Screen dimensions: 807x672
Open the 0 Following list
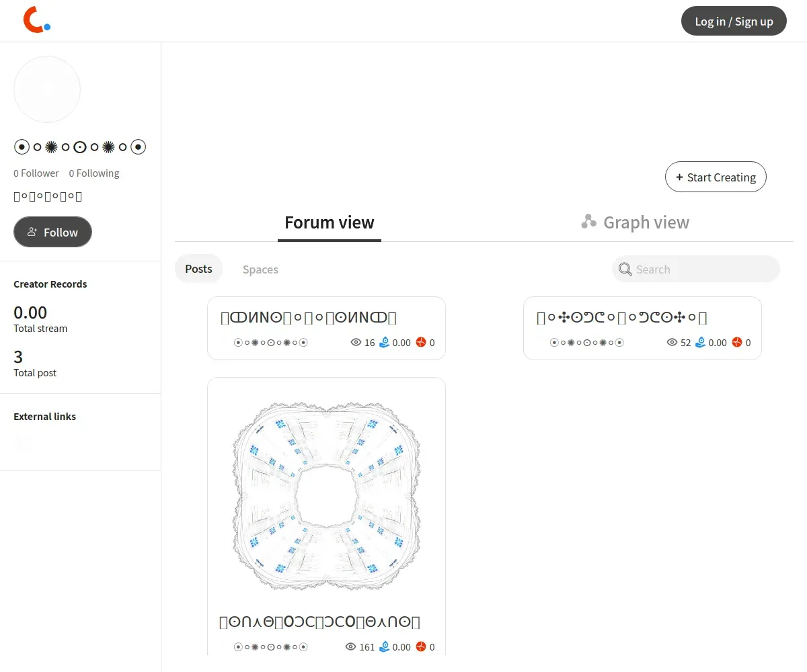94,173
